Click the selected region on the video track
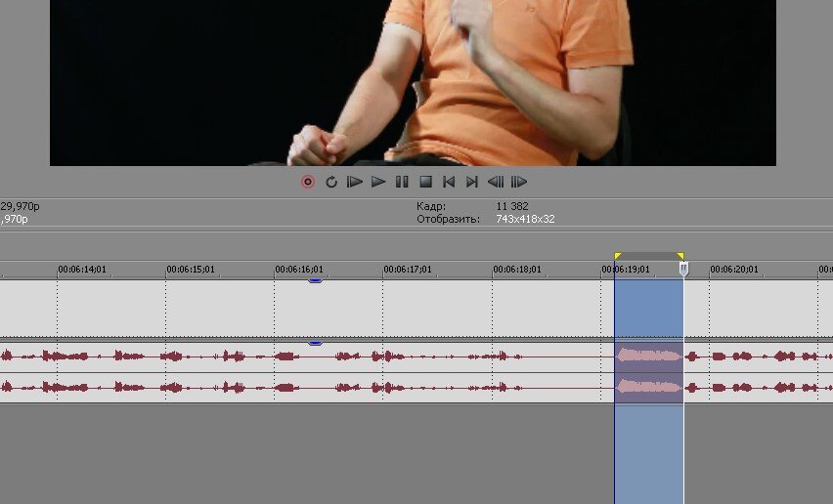 click(648, 309)
